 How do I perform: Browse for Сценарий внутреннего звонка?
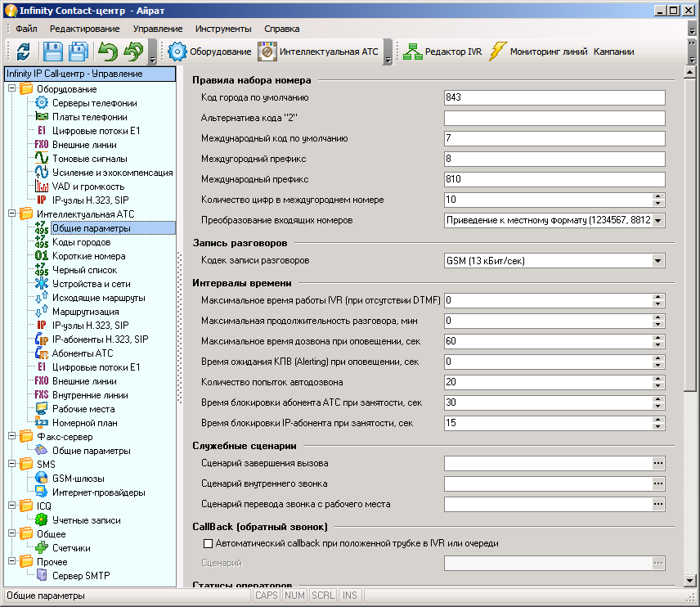[658, 483]
